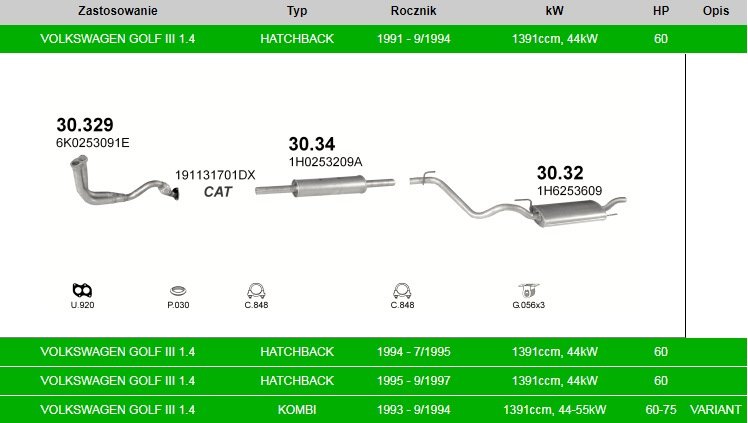
Task: Click the kW column header
Action: (554, 11)
